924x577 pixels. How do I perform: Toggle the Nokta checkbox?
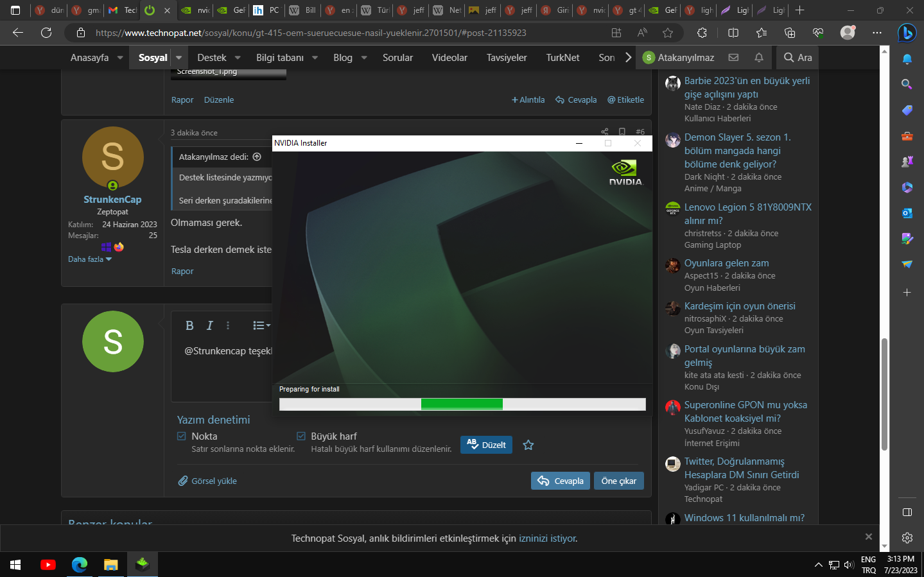[x=182, y=436]
